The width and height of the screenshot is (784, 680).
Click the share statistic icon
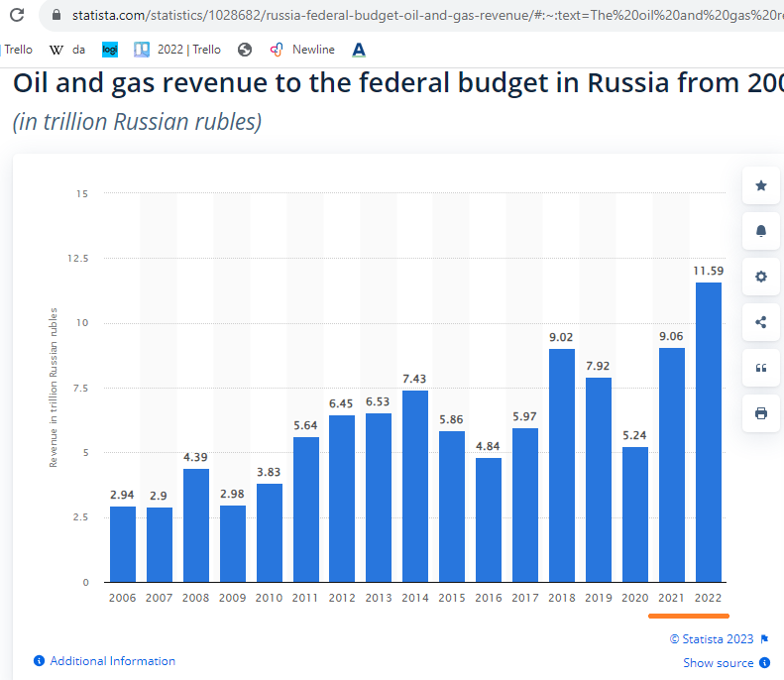761,322
